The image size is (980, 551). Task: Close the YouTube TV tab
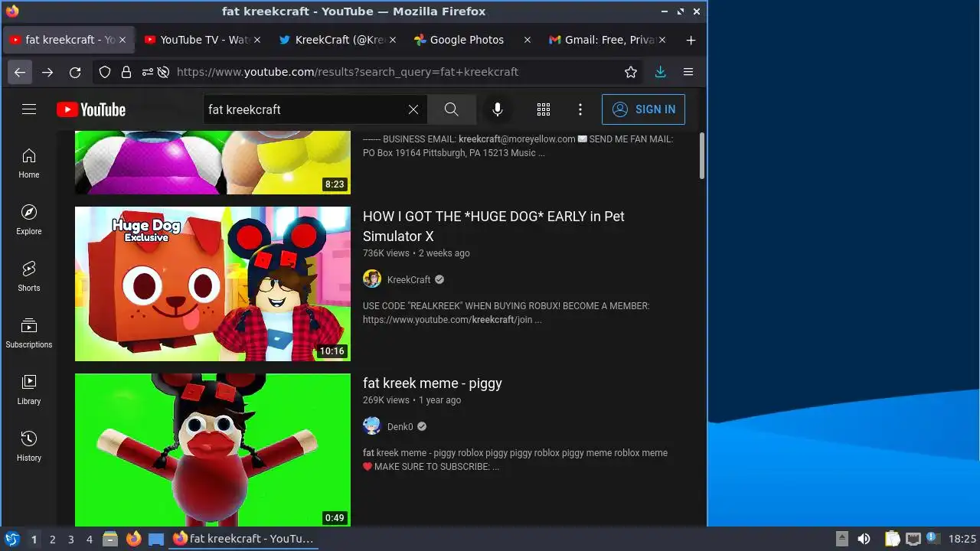tap(257, 40)
